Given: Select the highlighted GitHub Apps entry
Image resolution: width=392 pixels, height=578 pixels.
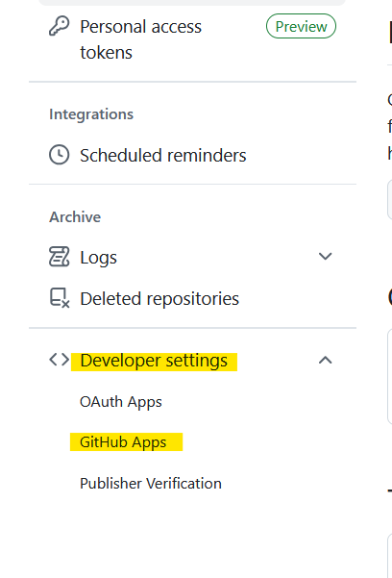Looking at the screenshot, I should pos(126,442).
